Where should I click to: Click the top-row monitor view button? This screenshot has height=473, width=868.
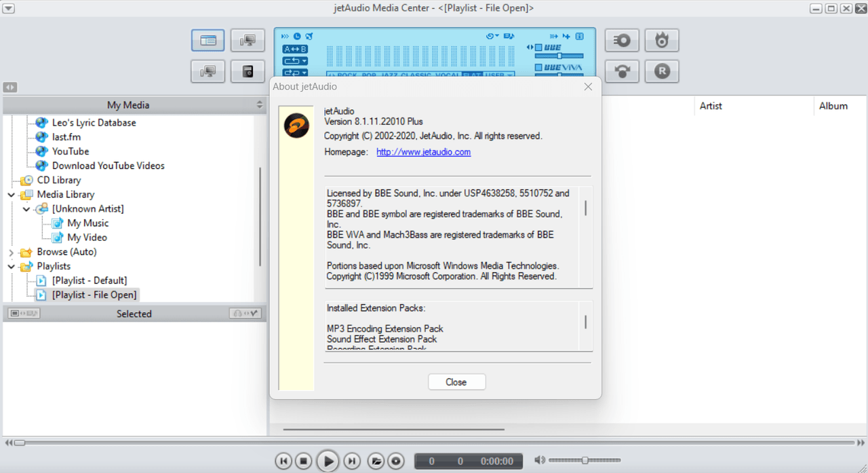248,41
